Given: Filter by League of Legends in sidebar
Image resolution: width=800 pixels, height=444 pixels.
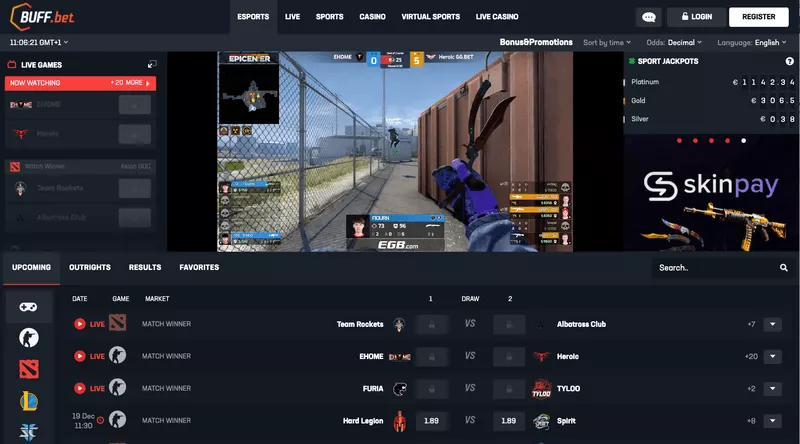Looking at the screenshot, I should [x=29, y=402].
